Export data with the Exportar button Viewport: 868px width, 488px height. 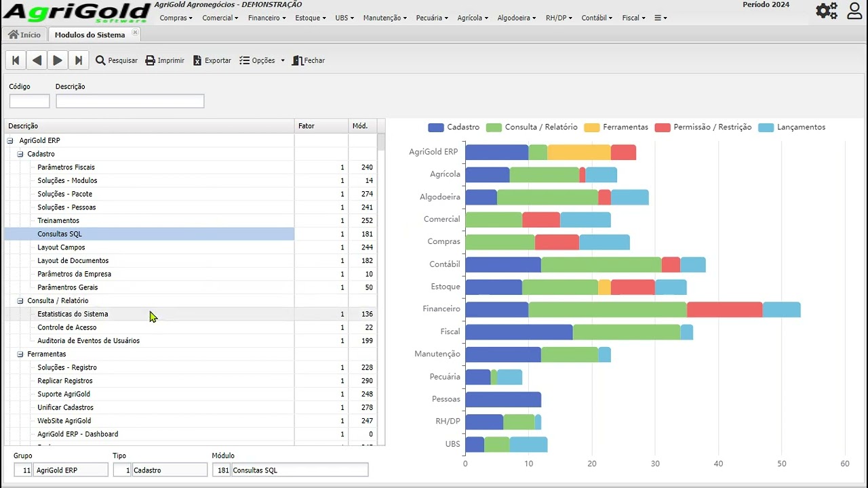tap(212, 60)
